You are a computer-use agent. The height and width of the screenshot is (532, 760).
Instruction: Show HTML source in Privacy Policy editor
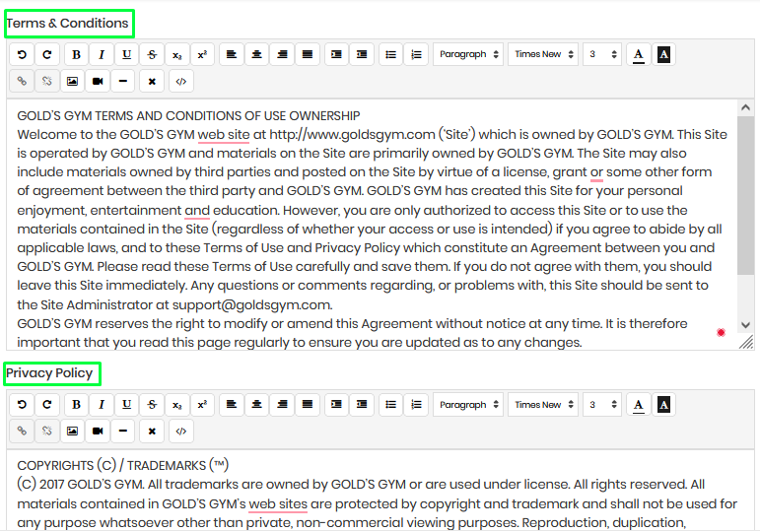180,431
